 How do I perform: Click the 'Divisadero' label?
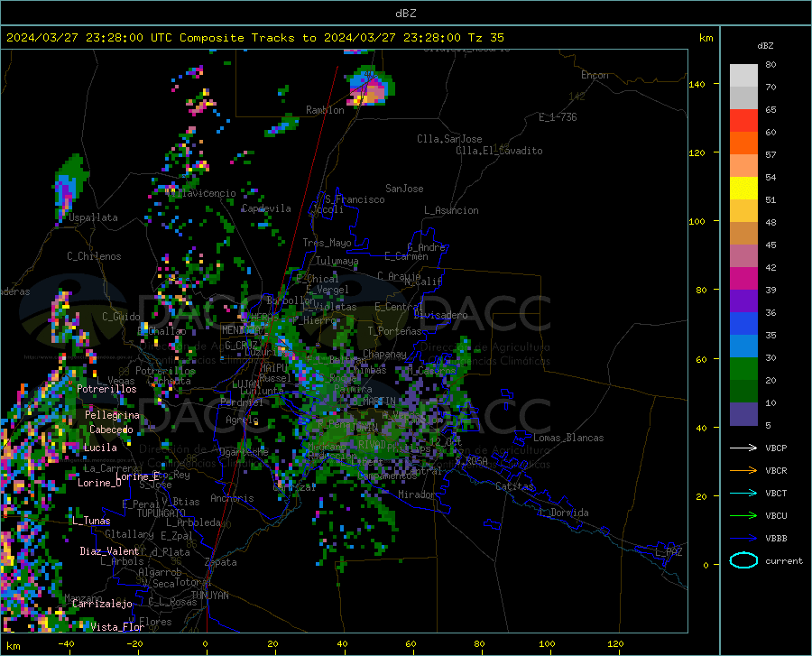pos(440,315)
